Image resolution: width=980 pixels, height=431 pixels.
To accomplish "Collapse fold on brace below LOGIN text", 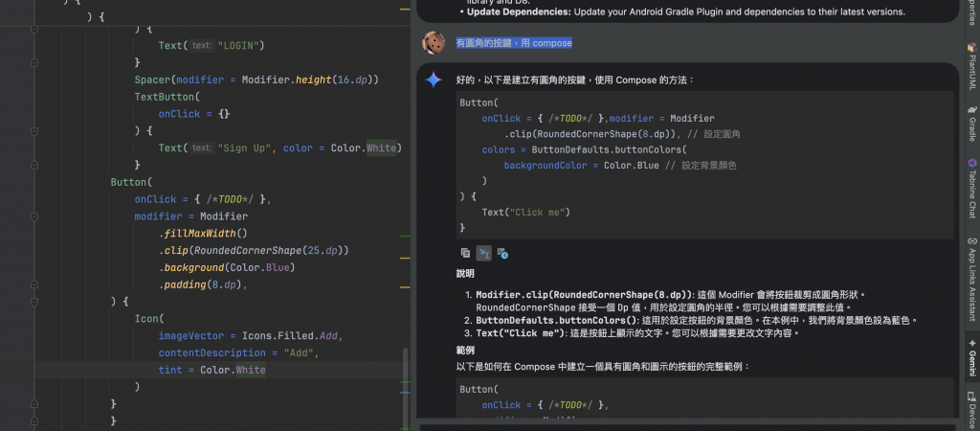I will tap(34, 62).
